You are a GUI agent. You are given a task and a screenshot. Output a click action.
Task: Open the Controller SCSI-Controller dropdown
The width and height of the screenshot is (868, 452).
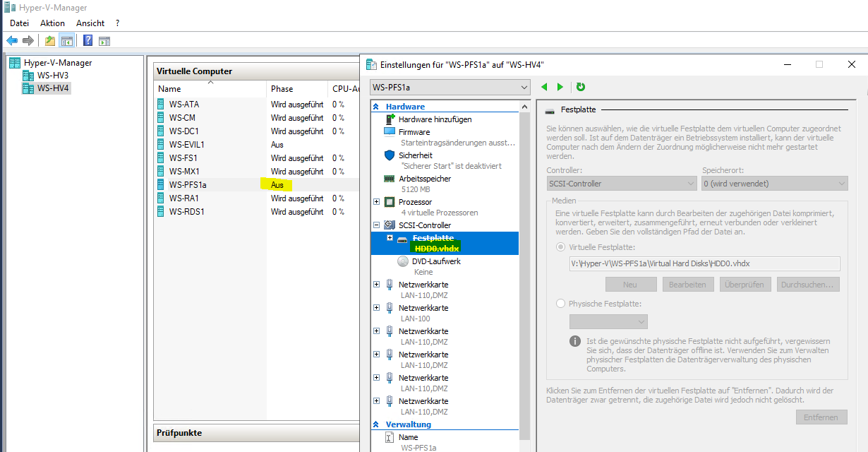pos(622,184)
